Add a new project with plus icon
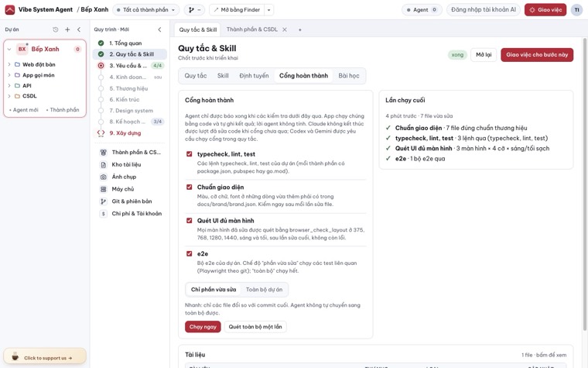 point(67,29)
